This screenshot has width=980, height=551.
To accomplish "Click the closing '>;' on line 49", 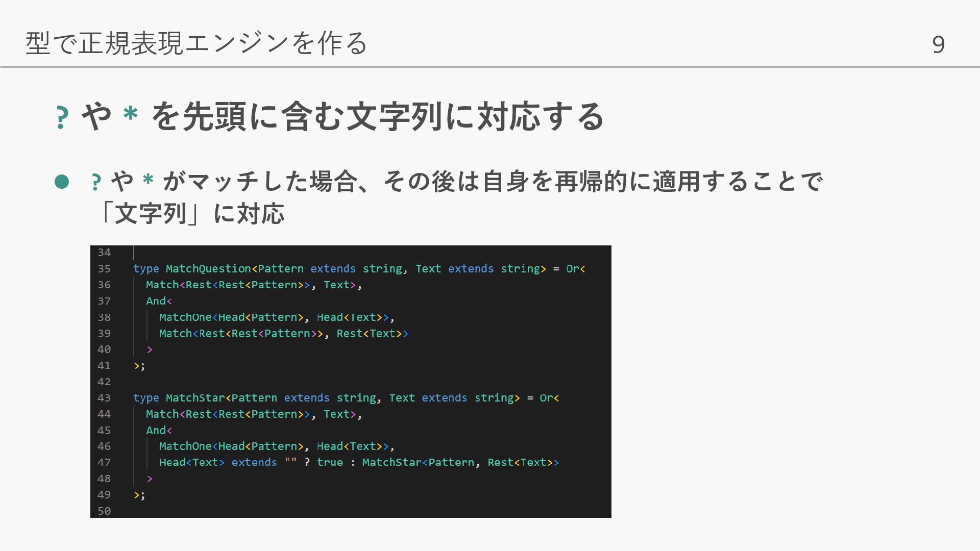I will coord(139,495).
